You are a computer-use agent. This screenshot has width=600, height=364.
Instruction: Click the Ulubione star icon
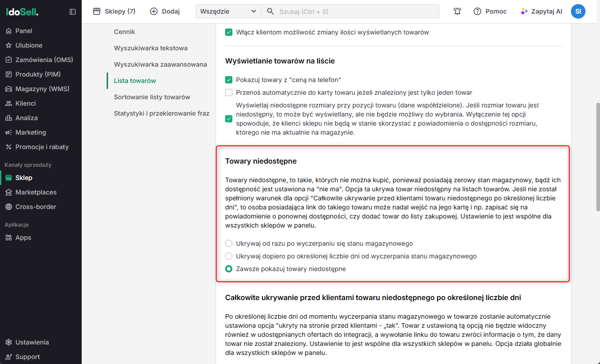[x=9, y=45]
